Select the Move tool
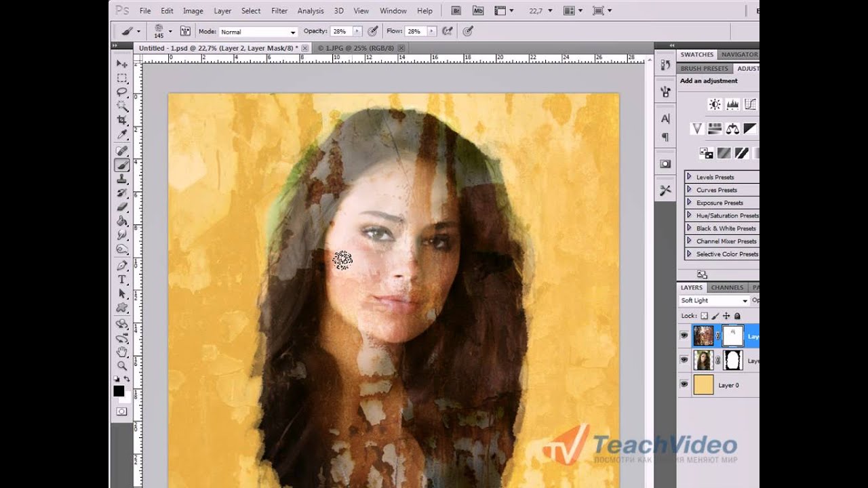Image resolution: width=868 pixels, height=488 pixels. pos(122,64)
